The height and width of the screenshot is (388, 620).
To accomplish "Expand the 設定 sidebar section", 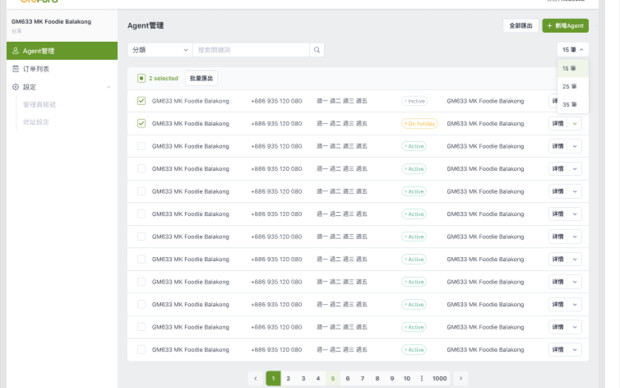I will pyautogui.click(x=62, y=87).
